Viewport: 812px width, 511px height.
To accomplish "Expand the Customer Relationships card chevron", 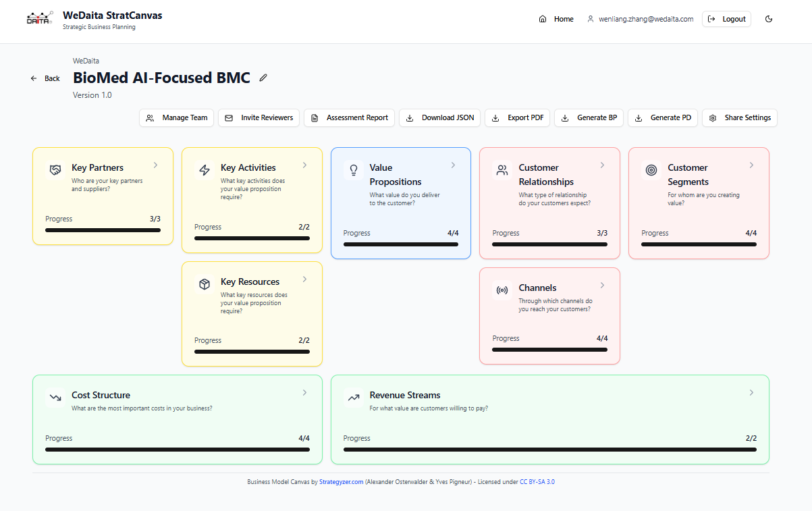I will 602,165.
